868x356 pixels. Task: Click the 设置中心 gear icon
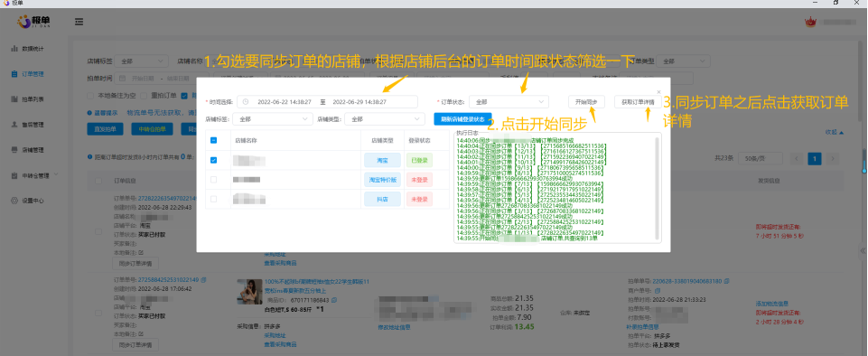[14, 201]
